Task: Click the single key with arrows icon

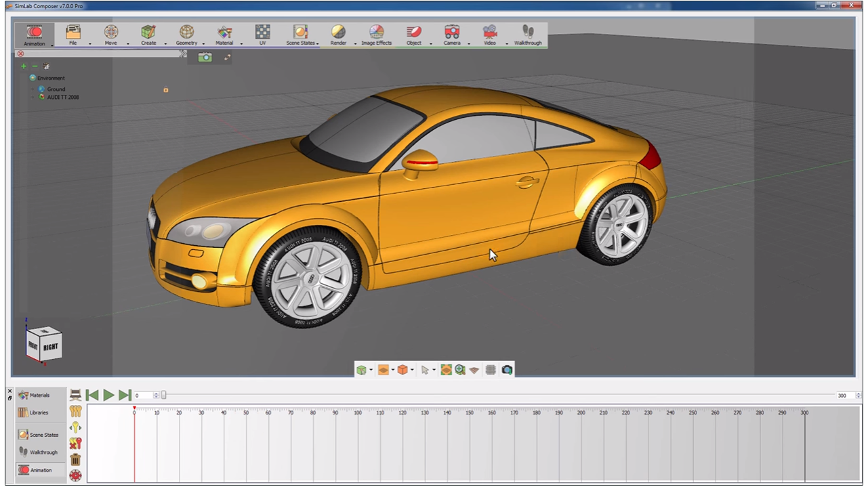Action: point(75,427)
